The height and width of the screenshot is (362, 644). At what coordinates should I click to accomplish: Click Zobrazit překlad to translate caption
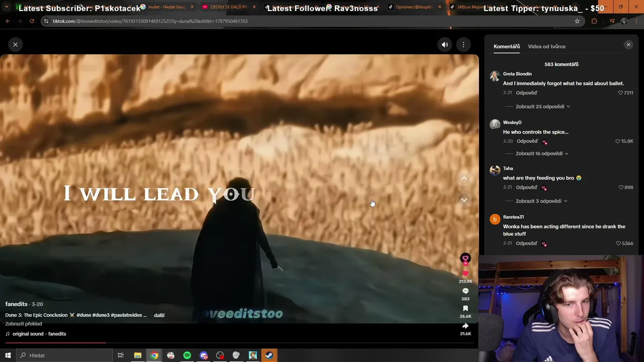(x=24, y=324)
